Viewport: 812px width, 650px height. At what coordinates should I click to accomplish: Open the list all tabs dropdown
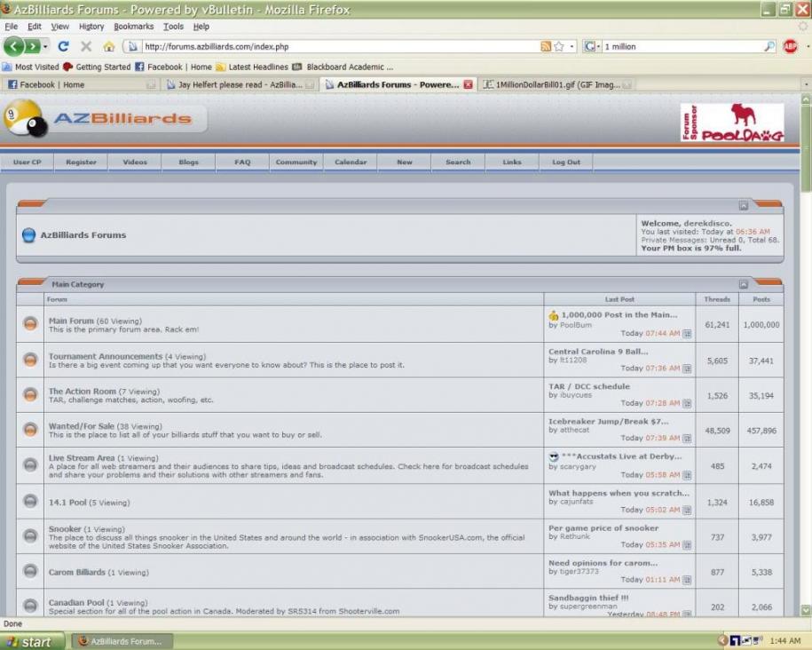coord(804,85)
